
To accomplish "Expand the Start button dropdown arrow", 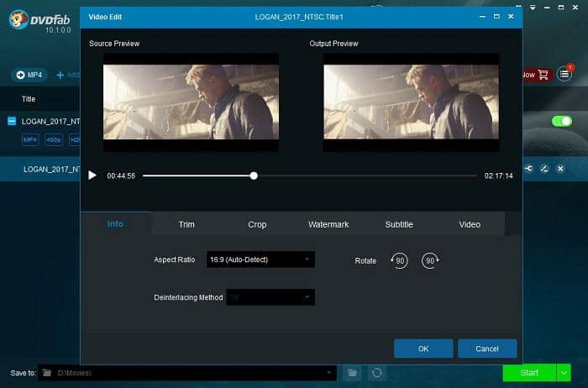I will coord(564,373).
